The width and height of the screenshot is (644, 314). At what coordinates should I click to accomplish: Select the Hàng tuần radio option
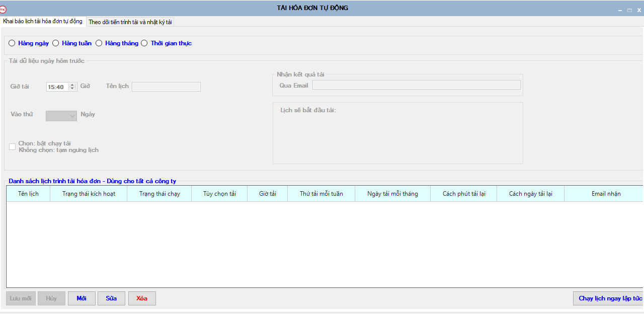coord(56,43)
